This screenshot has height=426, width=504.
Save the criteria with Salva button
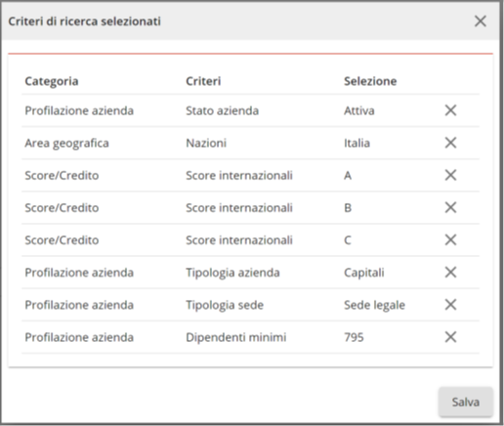coord(466,402)
